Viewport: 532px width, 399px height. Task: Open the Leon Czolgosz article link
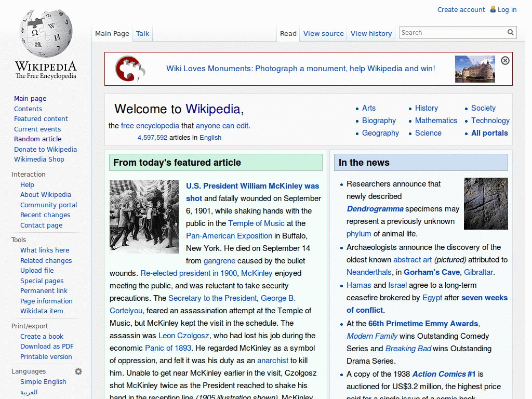click(x=184, y=336)
